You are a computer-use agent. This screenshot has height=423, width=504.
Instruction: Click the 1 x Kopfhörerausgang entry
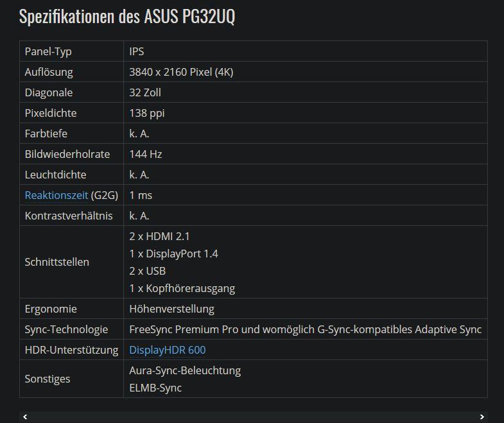click(x=182, y=288)
